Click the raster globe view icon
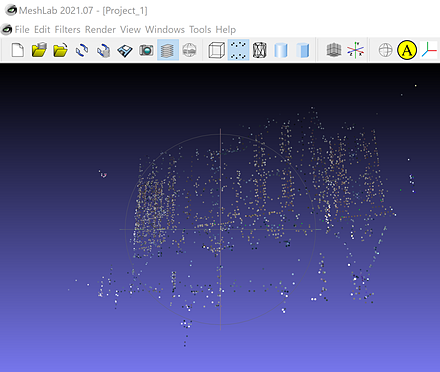The height and width of the screenshot is (372, 440). [189, 50]
